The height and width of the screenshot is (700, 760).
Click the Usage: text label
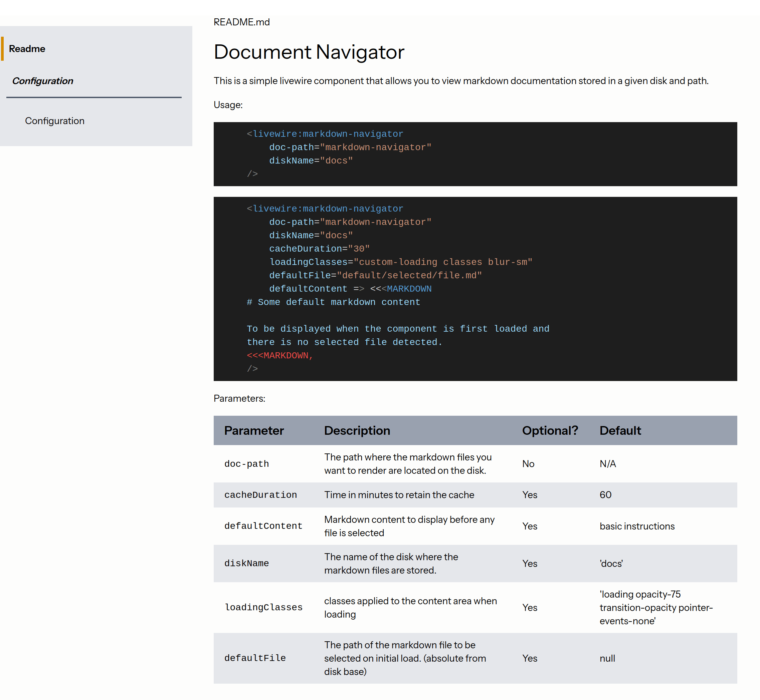[x=228, y=105]
